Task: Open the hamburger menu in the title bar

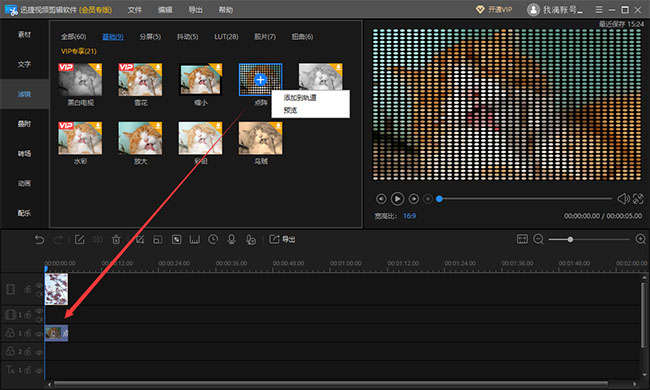Action: [x=599, y=10]
